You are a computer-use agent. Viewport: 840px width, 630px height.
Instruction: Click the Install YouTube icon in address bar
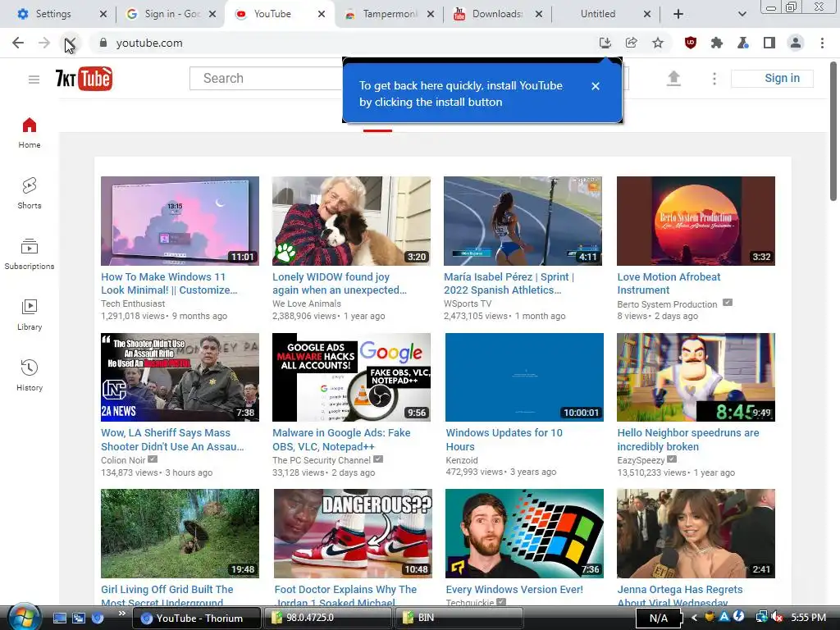click(x=605, y=43)
